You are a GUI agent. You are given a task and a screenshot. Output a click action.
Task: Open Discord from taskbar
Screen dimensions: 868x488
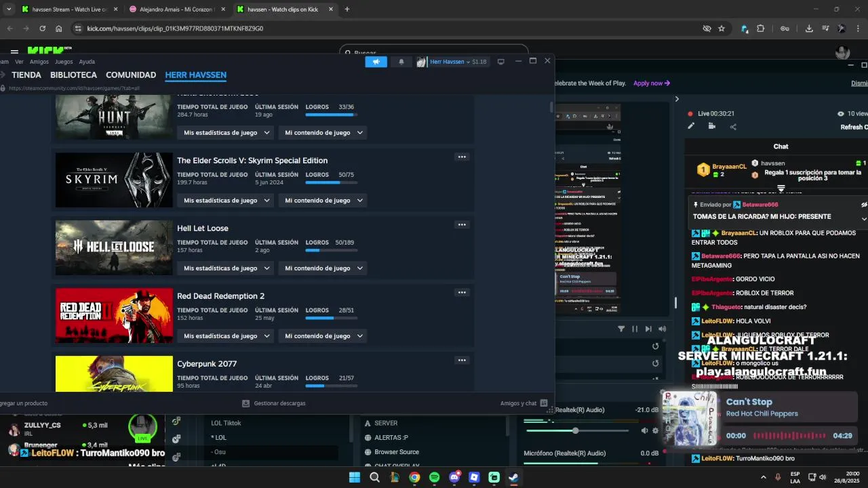[454, 477]
